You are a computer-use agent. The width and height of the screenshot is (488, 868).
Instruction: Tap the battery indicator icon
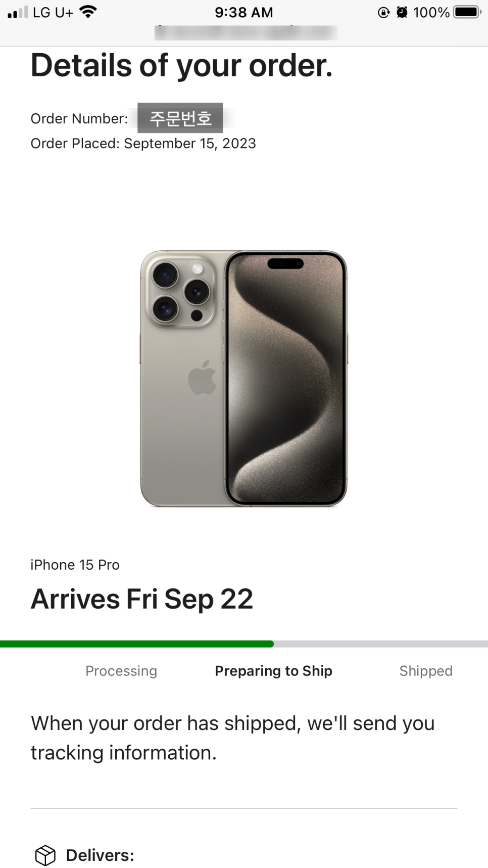pos(467,12)
